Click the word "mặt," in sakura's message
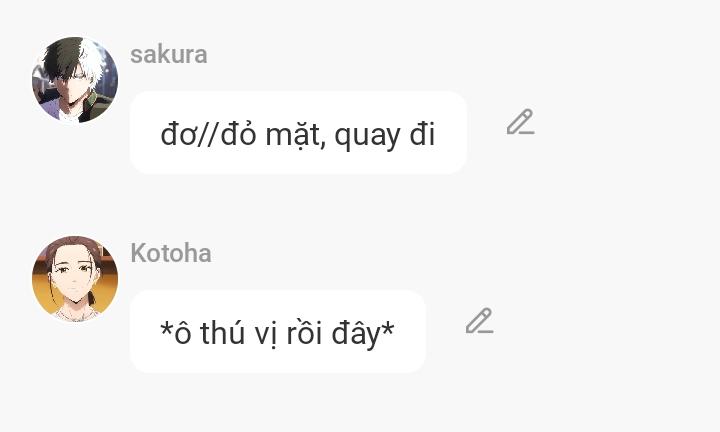This screenshot has width=720, height=432. point(295,135)
